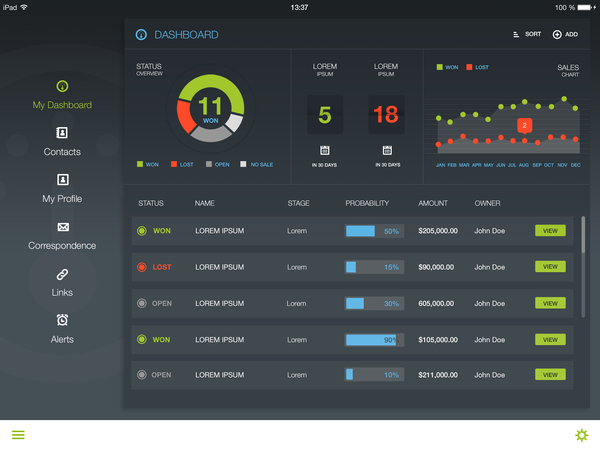Click VIEW for the $90,000.00 row
This screenshot has height=450, width=600.
click(x=550, y=267)
